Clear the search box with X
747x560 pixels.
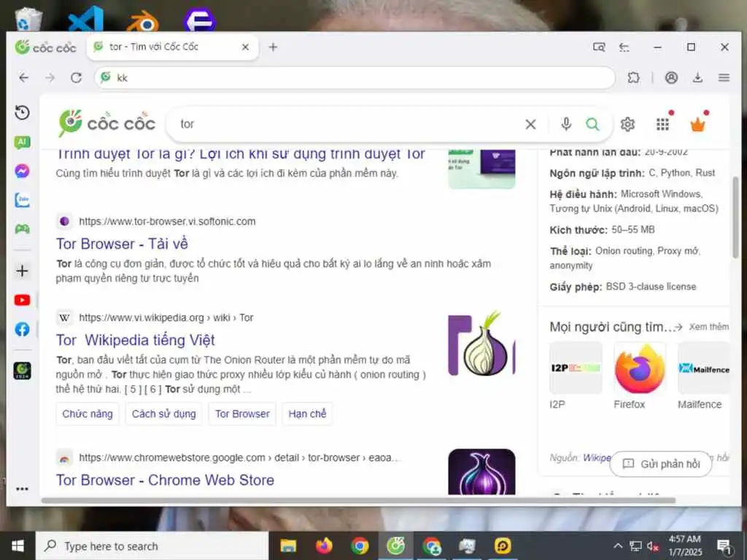click(x=530, y=124)
